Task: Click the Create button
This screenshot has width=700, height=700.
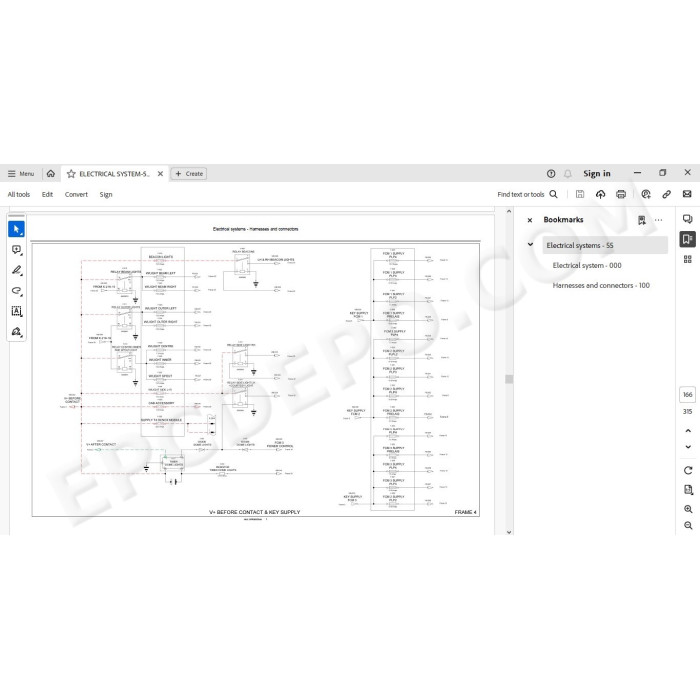Action: [189, 174]
